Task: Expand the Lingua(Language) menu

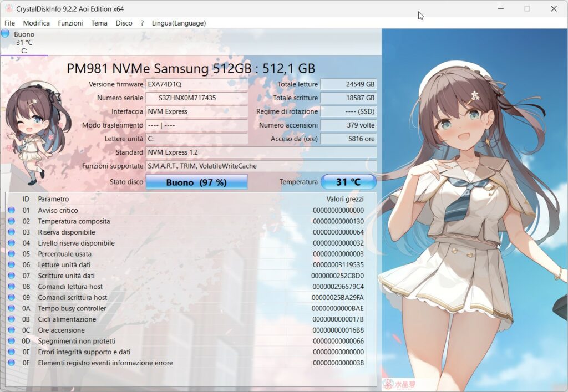Action: [179, 23]
